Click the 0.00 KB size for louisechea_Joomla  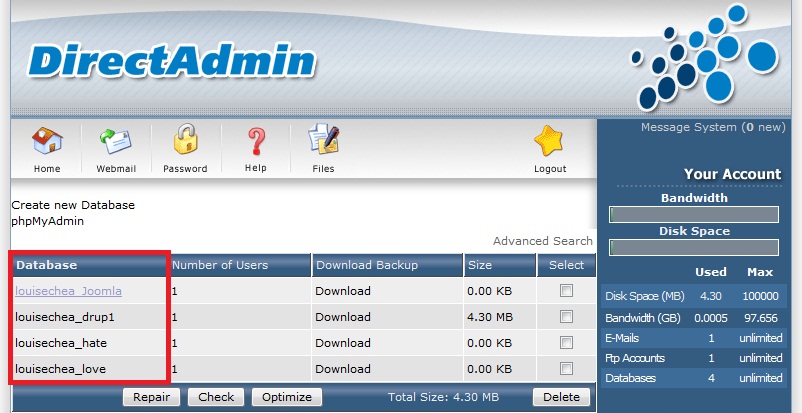pyautogui.click(x=489, y=291)
